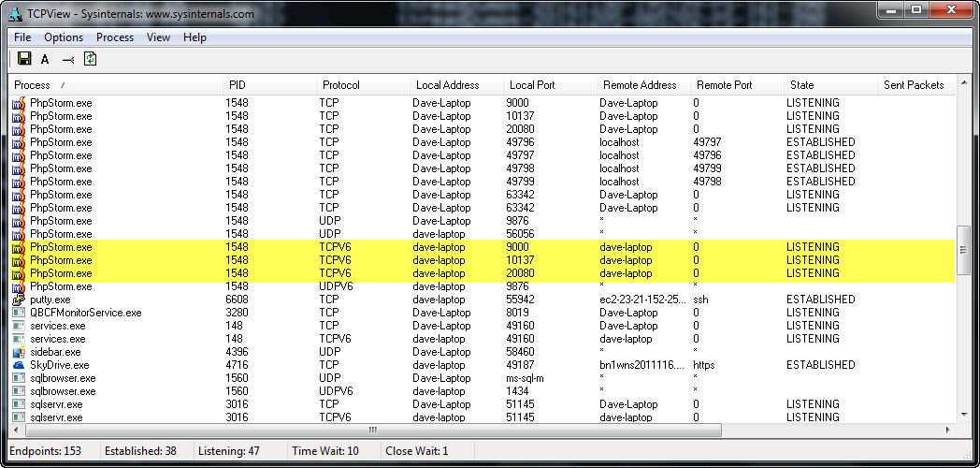Click the TCPView title bar application icon
980x468 pixels.
[x=15, y=12]
